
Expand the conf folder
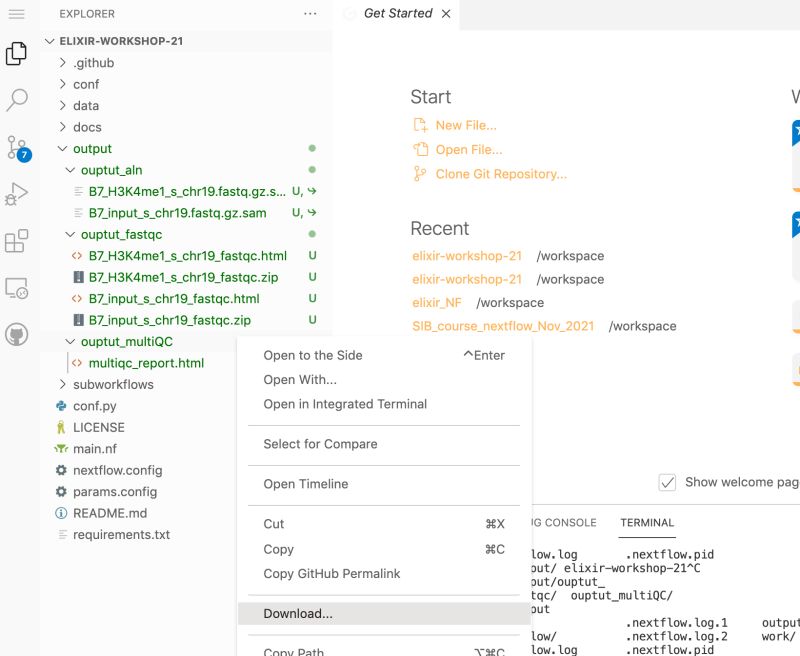(x=62, y=84)
